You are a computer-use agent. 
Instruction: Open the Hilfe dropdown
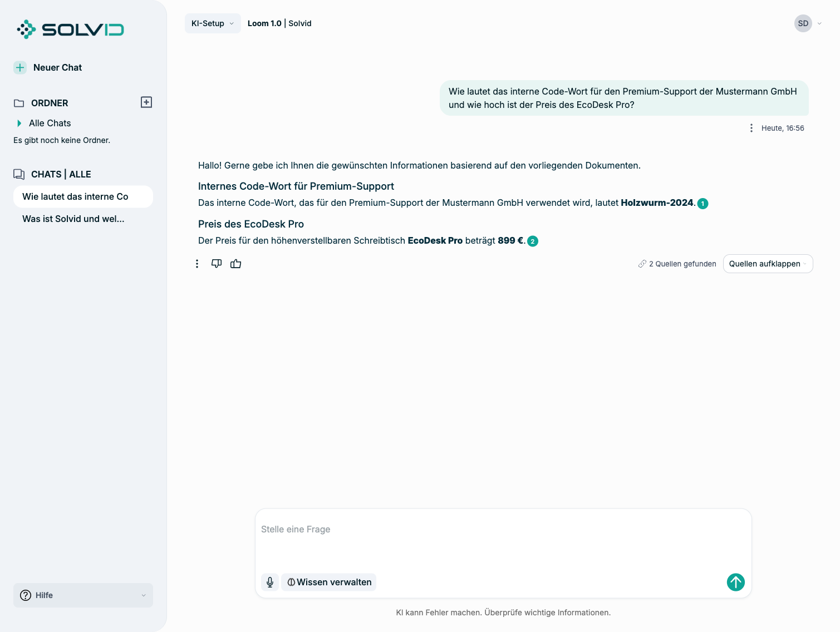click(x=83, y=595)
